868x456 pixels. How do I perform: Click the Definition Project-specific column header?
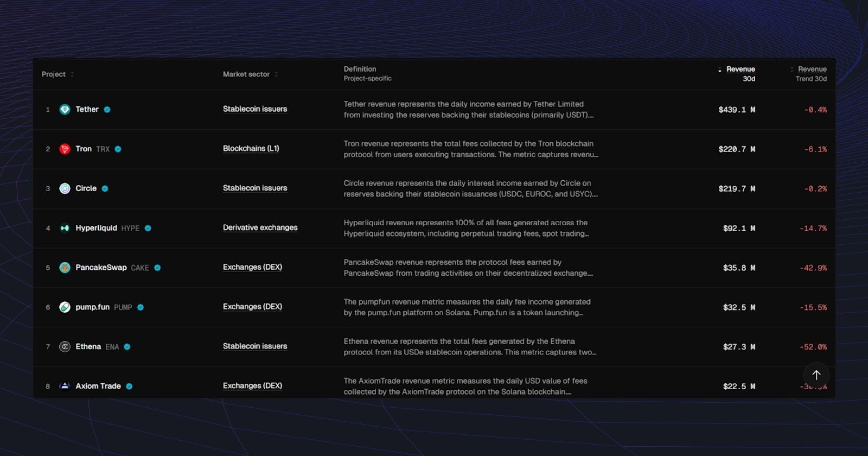[367, 74]
